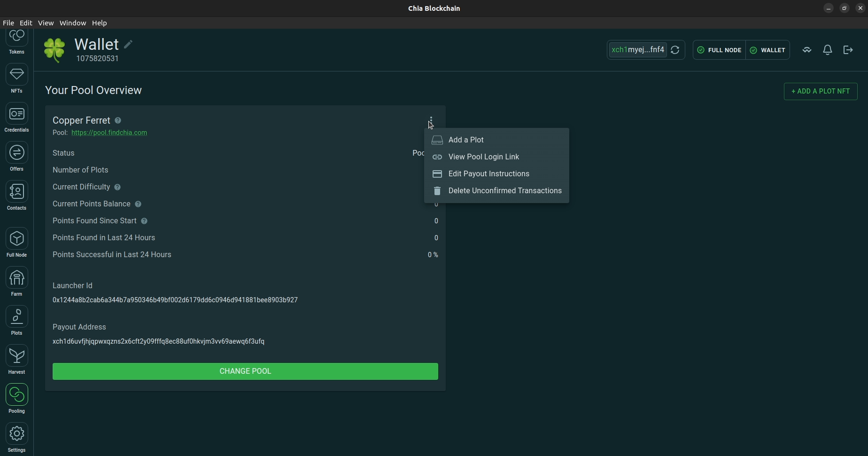Go to the Harvest section

tap(17, 360)
